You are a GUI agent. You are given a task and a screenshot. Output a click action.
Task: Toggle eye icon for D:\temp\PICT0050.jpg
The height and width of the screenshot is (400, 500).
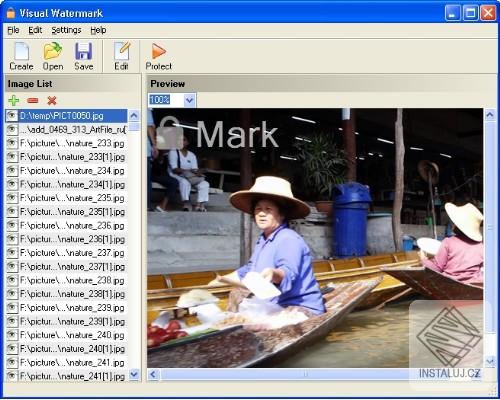tap(12, 116)
